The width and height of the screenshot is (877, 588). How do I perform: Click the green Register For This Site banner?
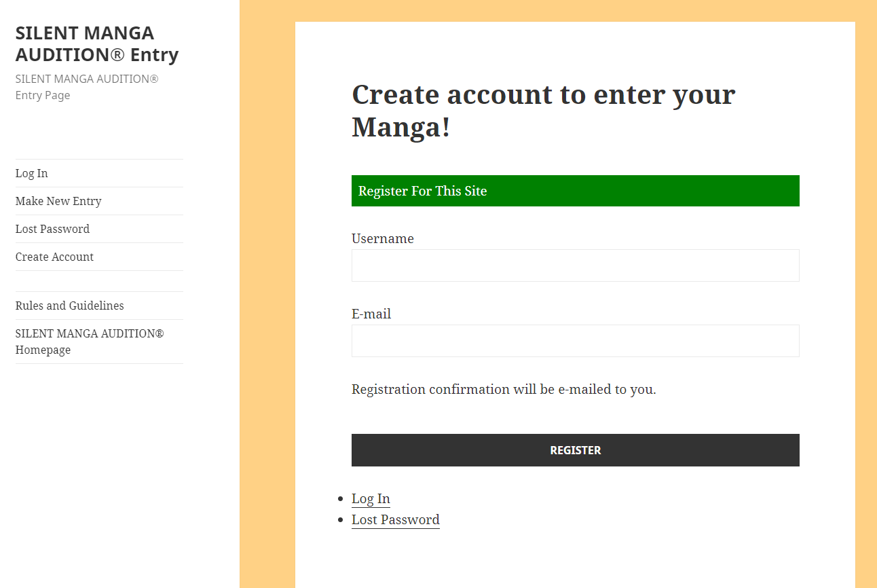[575, 191]
